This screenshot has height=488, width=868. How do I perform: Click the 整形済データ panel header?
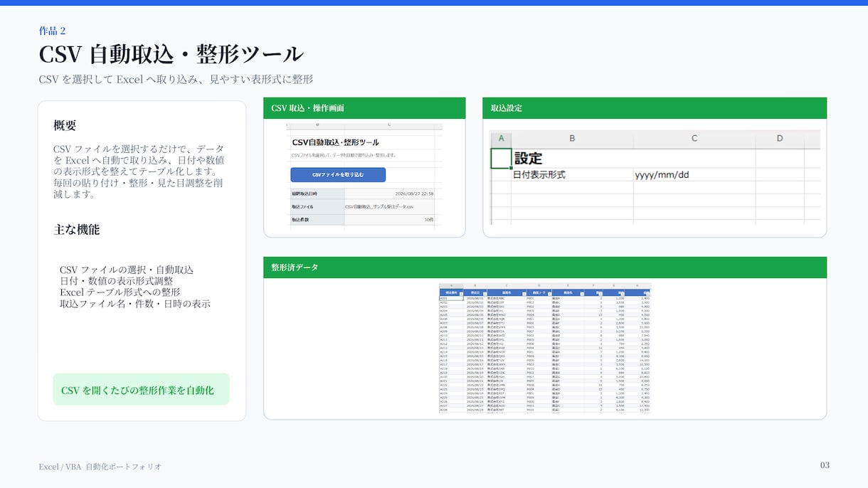pyautogui.click(x=545, y=267)
